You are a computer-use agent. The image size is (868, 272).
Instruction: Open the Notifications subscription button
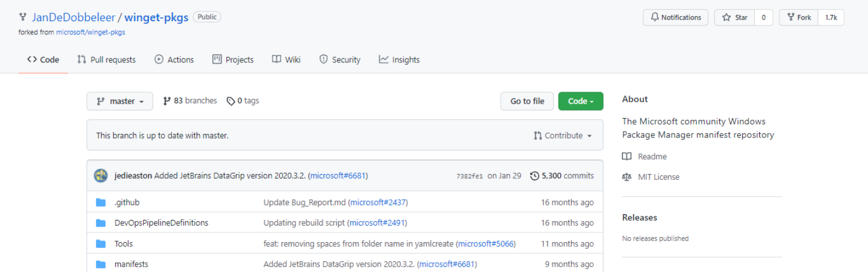click(675, 18)
